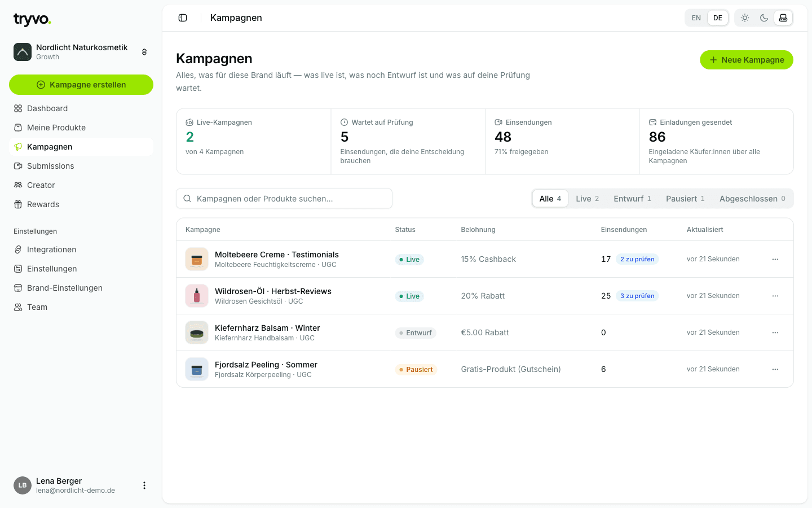Show the Alle campaigns tab
The image size is (812, 508).
550,199
